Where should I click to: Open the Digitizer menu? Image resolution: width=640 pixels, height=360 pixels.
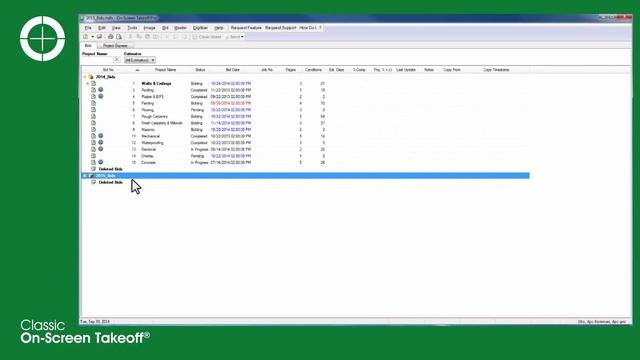click(200, 28)
